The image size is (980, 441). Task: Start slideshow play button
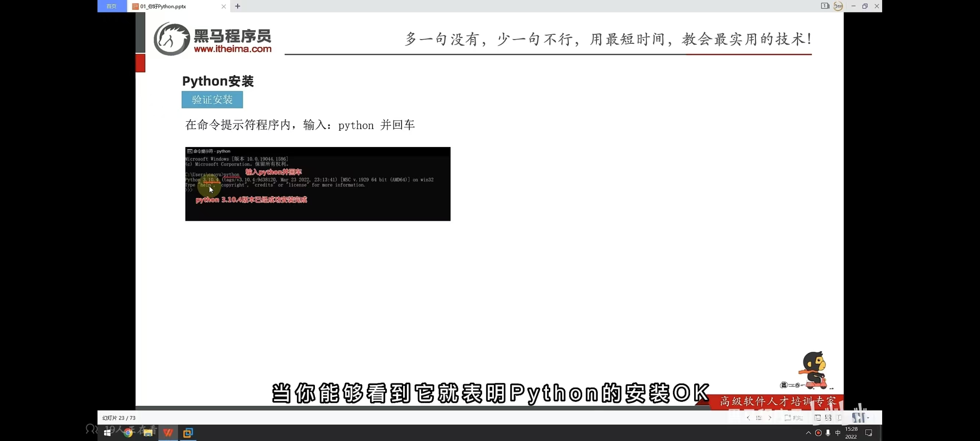tap(858, 418)
